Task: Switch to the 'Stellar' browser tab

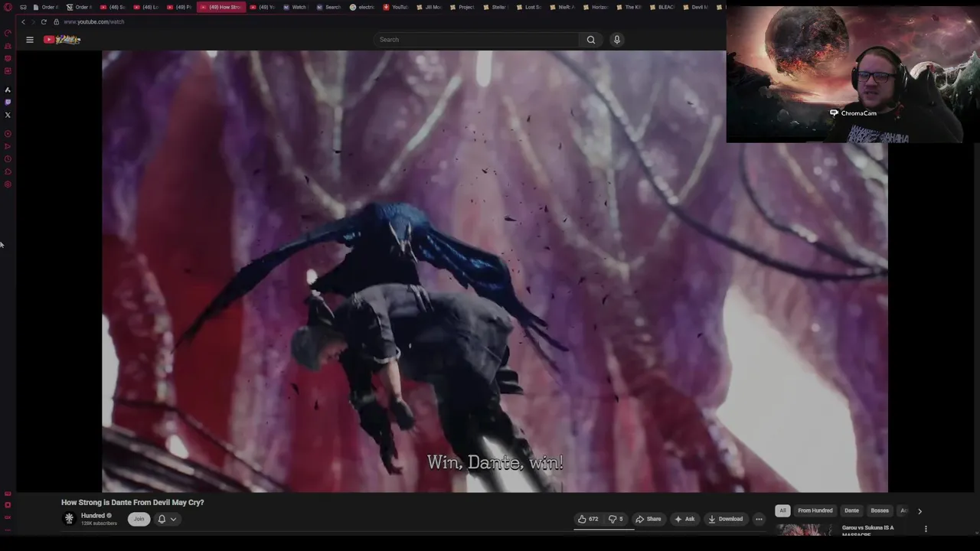Action: pyautogui.click(x=495, y=7)
